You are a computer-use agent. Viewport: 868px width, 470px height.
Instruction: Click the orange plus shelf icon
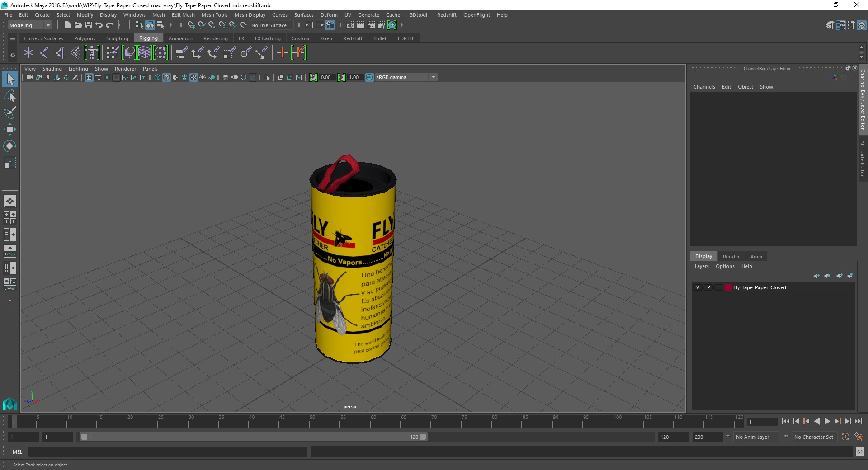point(282,53)
